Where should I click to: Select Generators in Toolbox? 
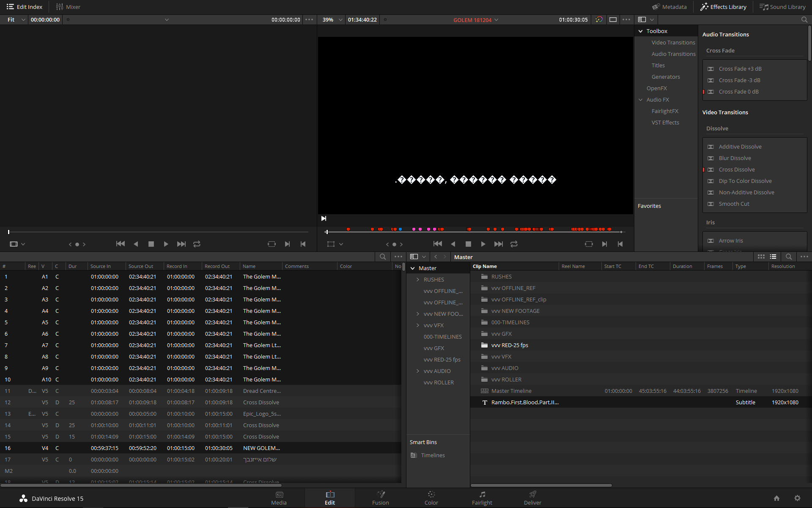click(x=666, y=77)
